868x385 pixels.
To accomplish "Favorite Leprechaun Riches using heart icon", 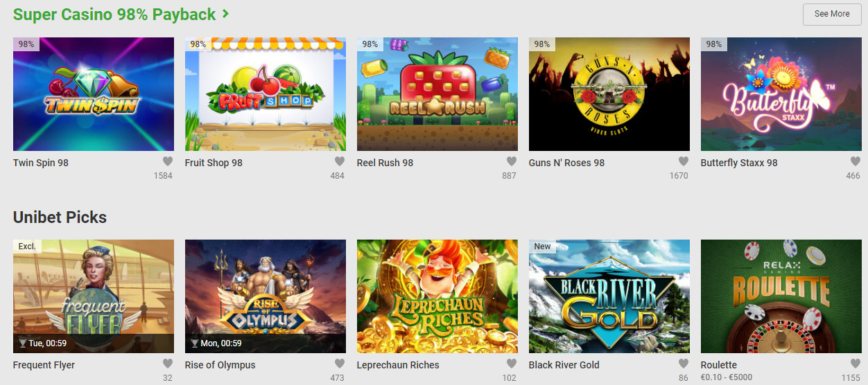I will click(x=512, y=364).
